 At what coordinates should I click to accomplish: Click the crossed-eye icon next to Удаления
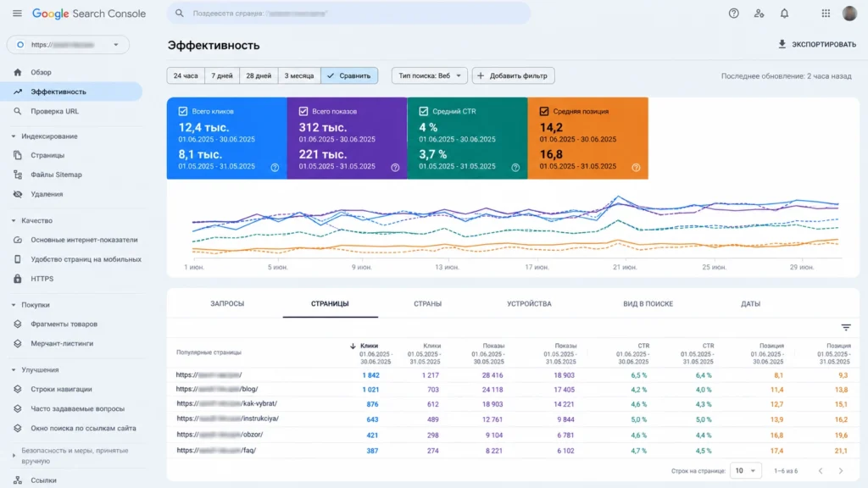[18, 194]
